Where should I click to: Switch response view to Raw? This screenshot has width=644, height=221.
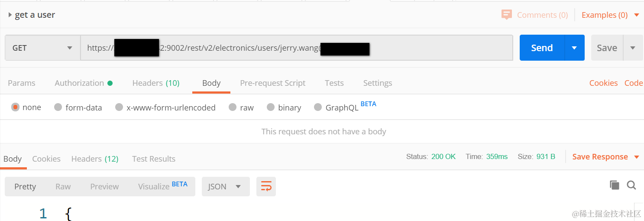click(x=63, y=186)
